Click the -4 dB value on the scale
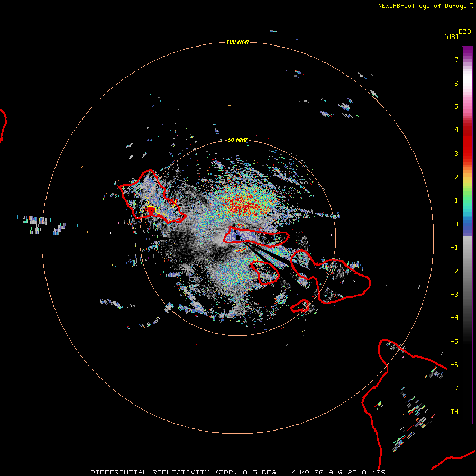 (x=454, y=318)
